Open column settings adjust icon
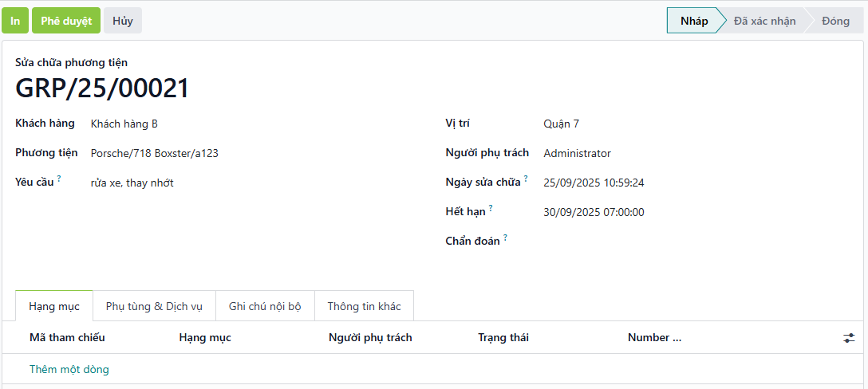This screenshot has width=868, height=389. point(849,338)
